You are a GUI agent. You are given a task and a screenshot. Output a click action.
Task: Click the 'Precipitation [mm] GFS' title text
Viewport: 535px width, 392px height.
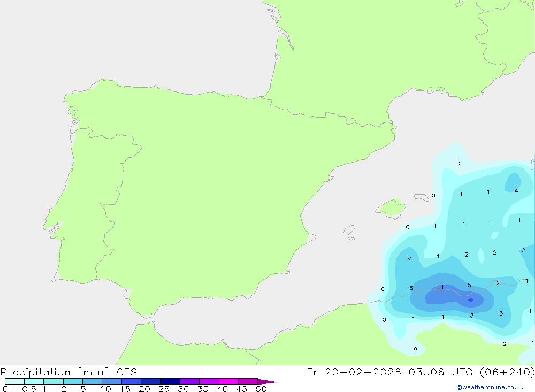68,372
